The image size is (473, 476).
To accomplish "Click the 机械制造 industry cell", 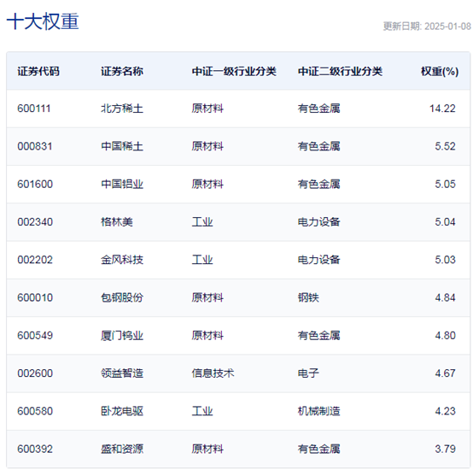I will (x=318, y=411).
